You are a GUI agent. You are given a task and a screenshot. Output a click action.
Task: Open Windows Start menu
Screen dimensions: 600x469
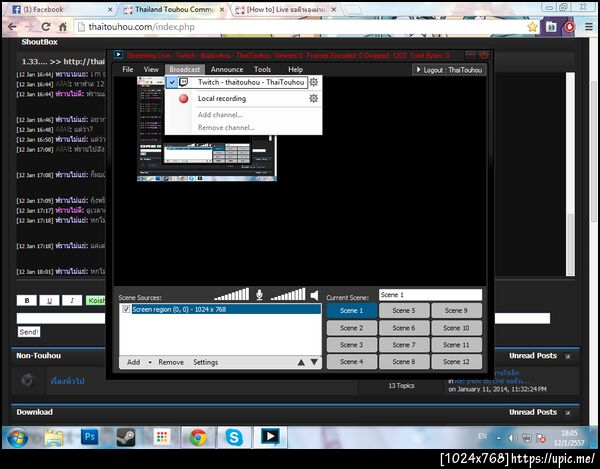pos(17,437)
